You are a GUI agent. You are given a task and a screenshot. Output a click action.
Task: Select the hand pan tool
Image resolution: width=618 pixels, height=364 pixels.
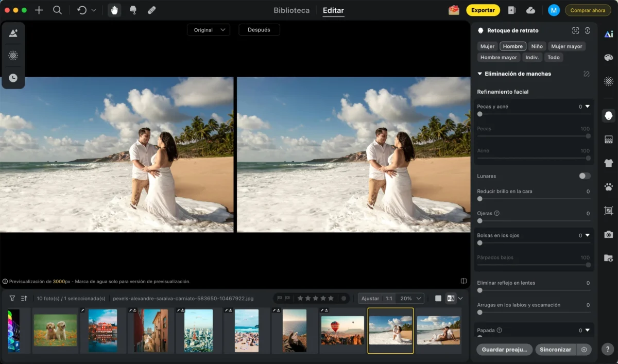(x=114, y=10)
